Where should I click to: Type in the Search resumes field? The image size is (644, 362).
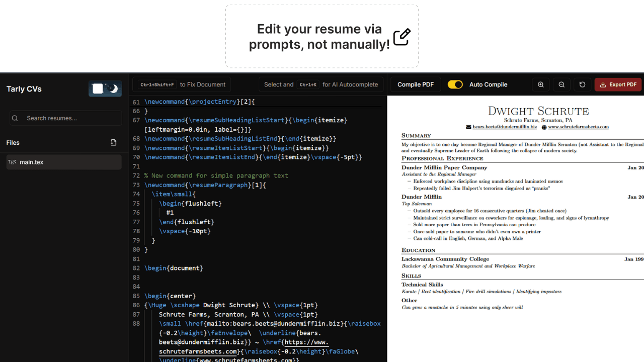tap(70, 118)
